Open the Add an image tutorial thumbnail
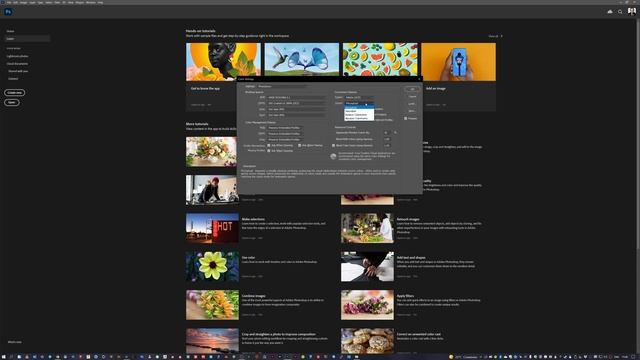 [x=458, y=62]
